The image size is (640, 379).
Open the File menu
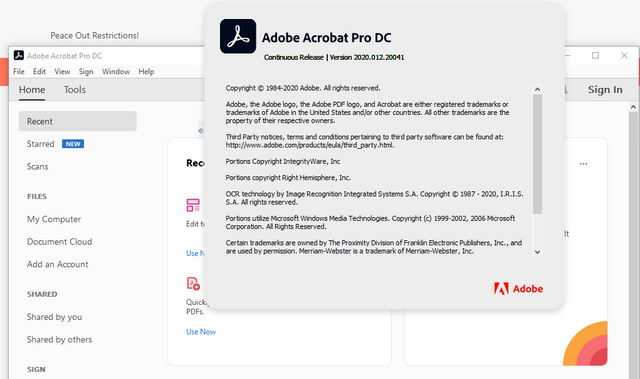click(19, 71)
